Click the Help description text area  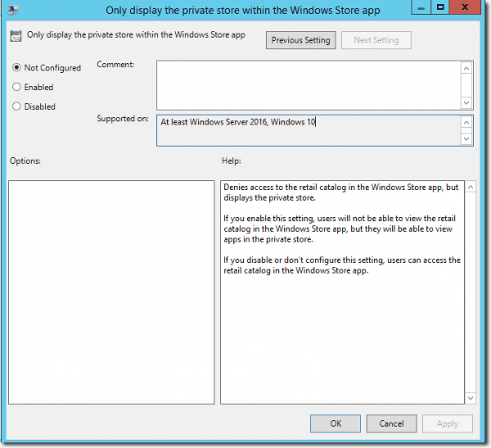[342, 292]
